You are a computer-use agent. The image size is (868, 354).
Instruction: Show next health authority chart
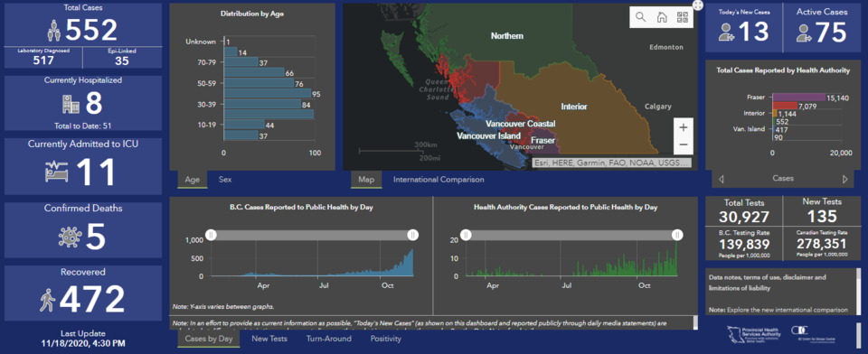click(844, 179)
